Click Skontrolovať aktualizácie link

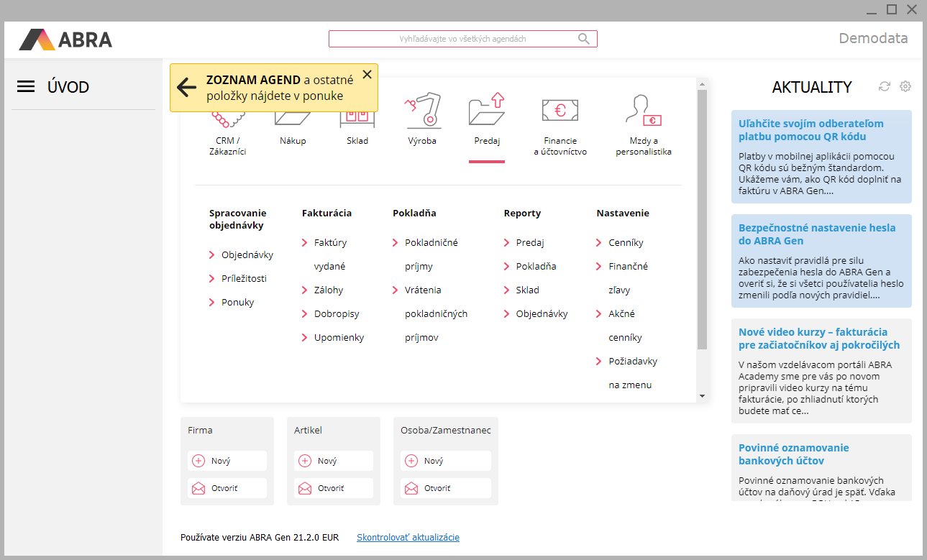pyautogui.click(x=408, y=537)
